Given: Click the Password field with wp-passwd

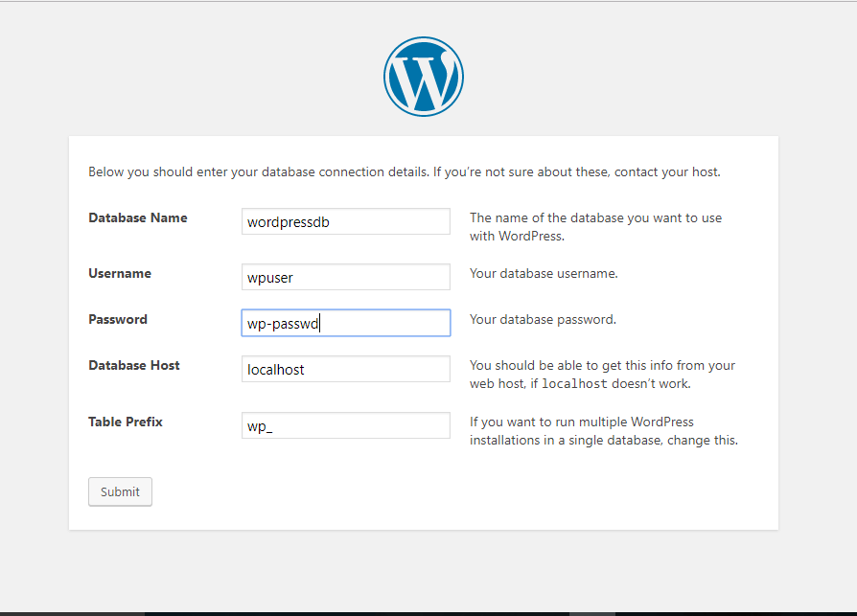Looking at the screenshot, I should (x=346, y=323).
